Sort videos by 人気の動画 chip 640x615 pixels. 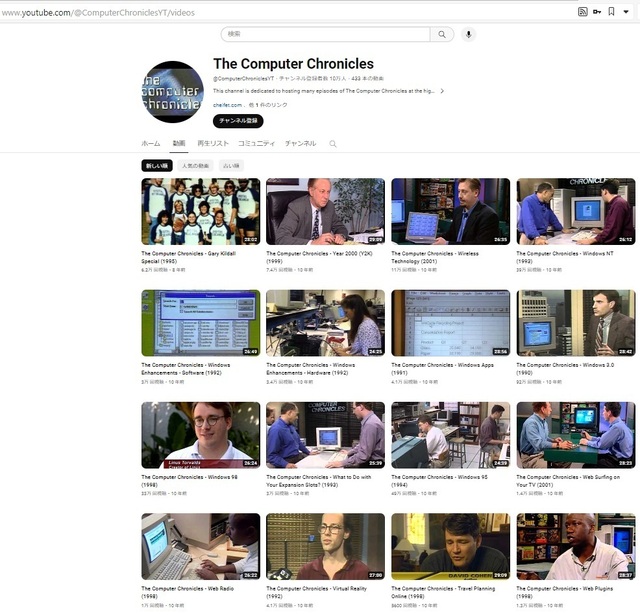196,166
